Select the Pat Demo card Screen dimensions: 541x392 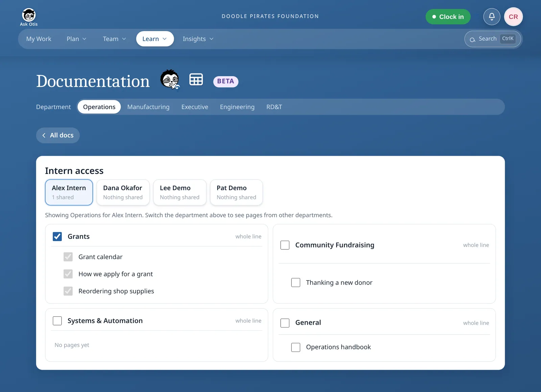[236, 192]
